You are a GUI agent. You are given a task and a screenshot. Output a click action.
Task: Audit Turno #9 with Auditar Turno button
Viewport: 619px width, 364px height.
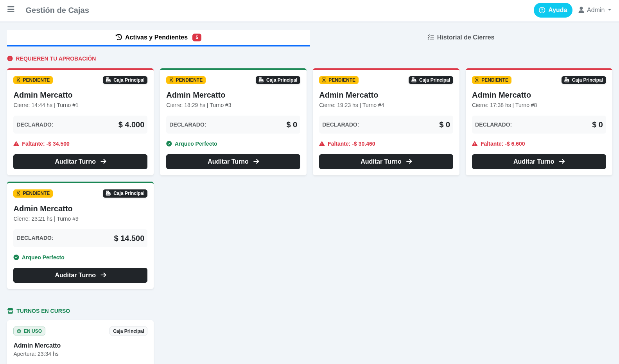[80, 275]
